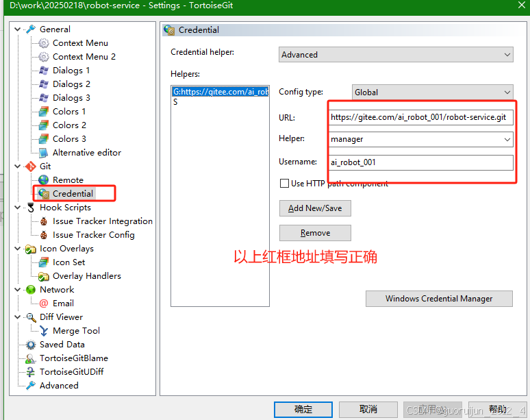
Task: Click the Email at-sign icon
Action: point(44,304)
